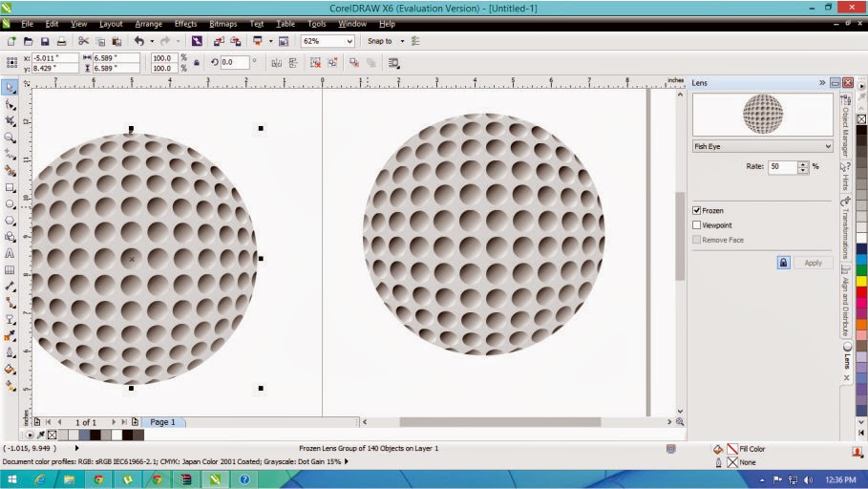Select the Crop tool
The height and width of the screenshot is (489, 868).
[x=10, y=120]
